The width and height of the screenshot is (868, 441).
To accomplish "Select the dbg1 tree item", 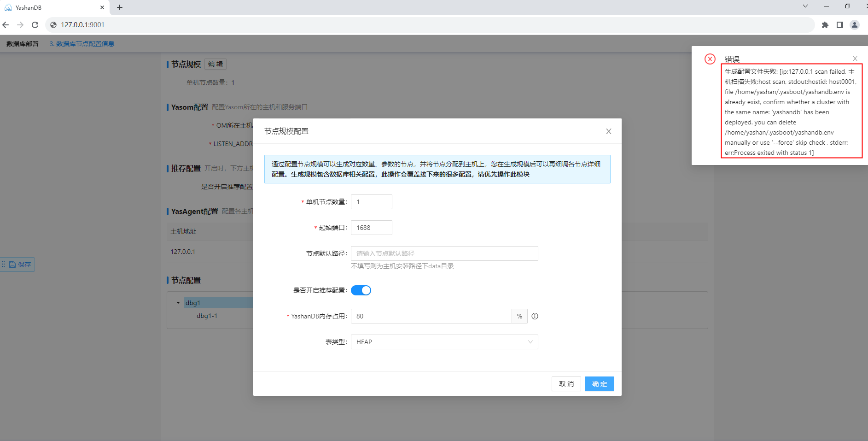I will pos(193,303).
